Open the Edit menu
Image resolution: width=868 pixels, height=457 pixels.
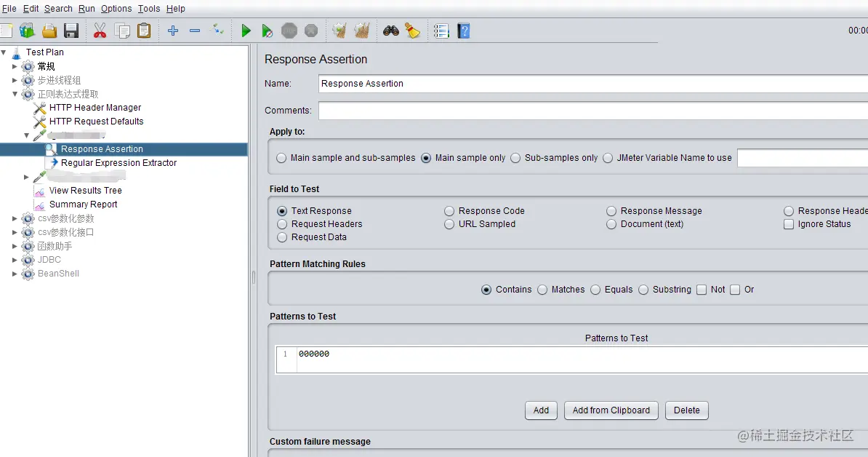31,9
